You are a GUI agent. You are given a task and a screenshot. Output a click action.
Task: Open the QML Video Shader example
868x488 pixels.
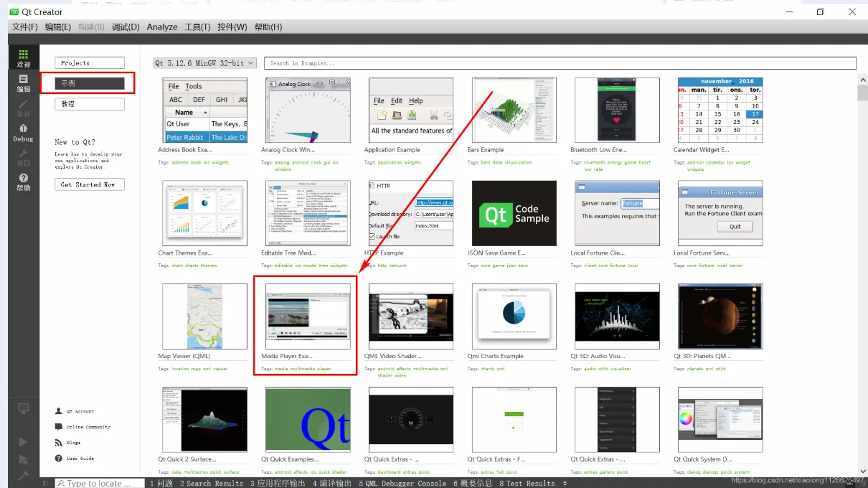pyautogui.click(x=411, y=316)
